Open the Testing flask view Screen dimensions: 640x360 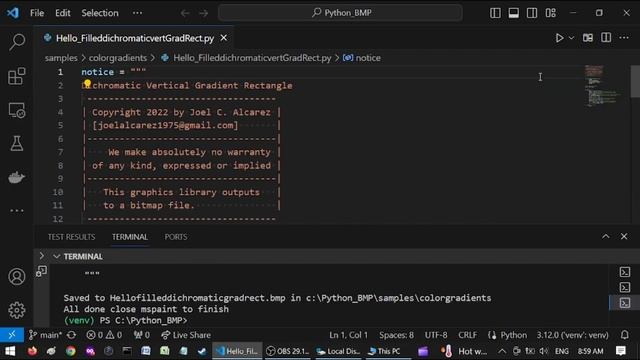[17, 143]
